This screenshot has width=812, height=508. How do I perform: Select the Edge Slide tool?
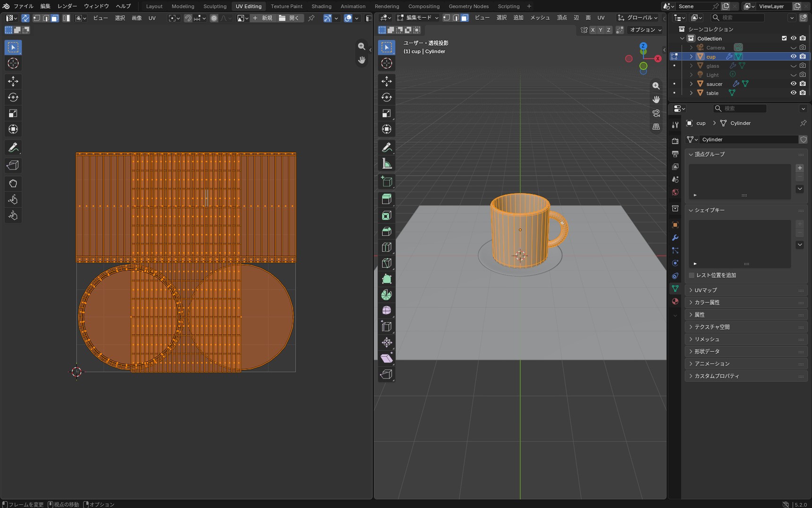(x=387, y=326)
